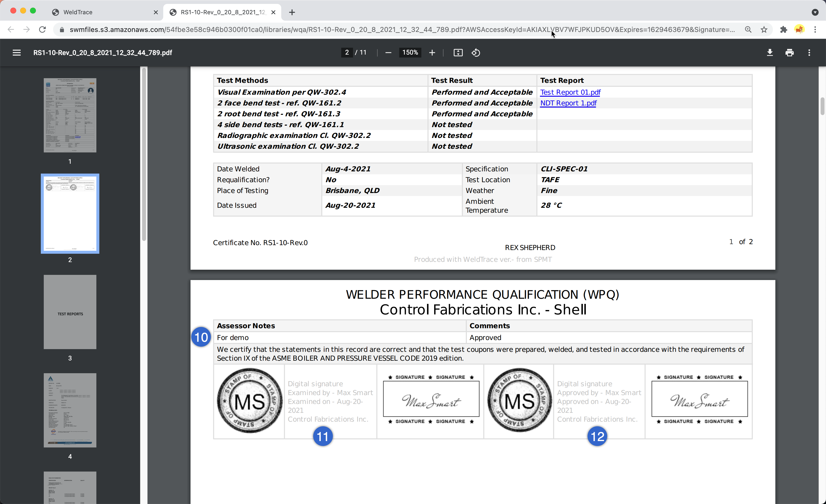Zoom in on the PDF document

[x=432, y=53]
